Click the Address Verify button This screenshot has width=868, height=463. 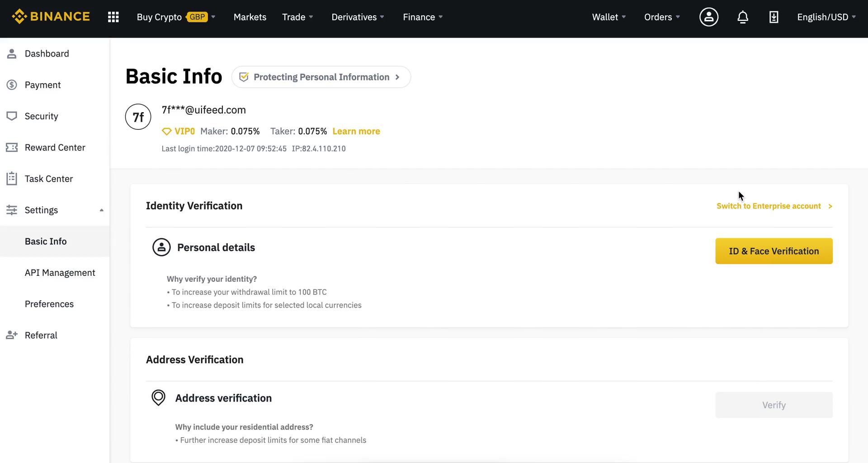774,405
